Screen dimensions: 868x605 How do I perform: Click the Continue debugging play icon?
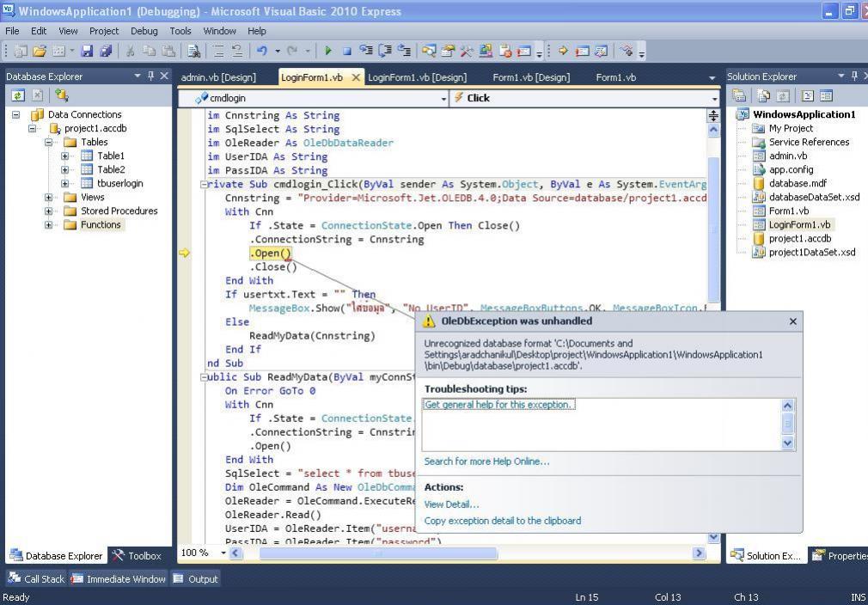coord(328,52)
